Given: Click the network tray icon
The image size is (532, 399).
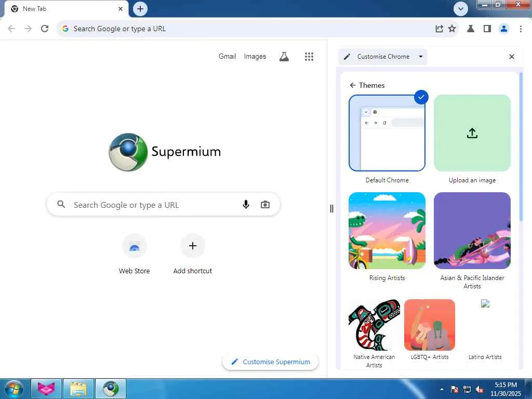Looking at the screenshot, I should [467, 389].
